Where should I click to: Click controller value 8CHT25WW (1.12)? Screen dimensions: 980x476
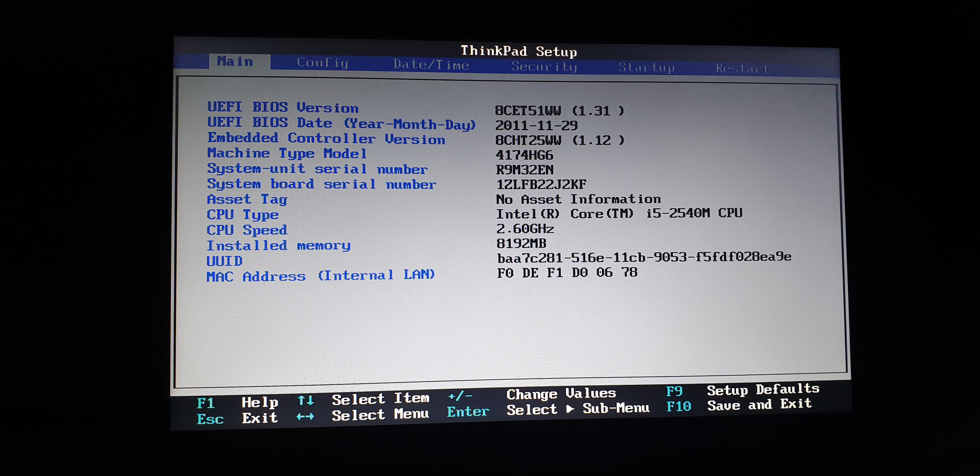click(560, 140)
